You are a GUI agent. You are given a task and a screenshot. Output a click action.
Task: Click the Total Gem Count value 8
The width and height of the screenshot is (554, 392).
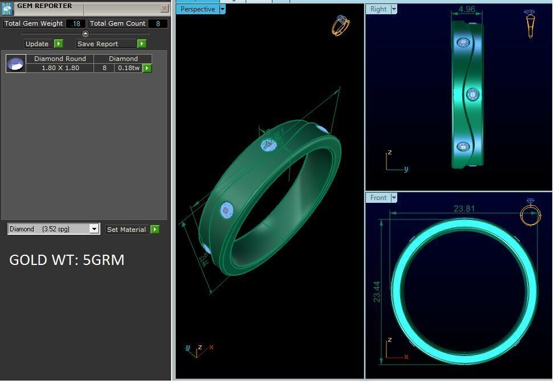coord(158,24)
